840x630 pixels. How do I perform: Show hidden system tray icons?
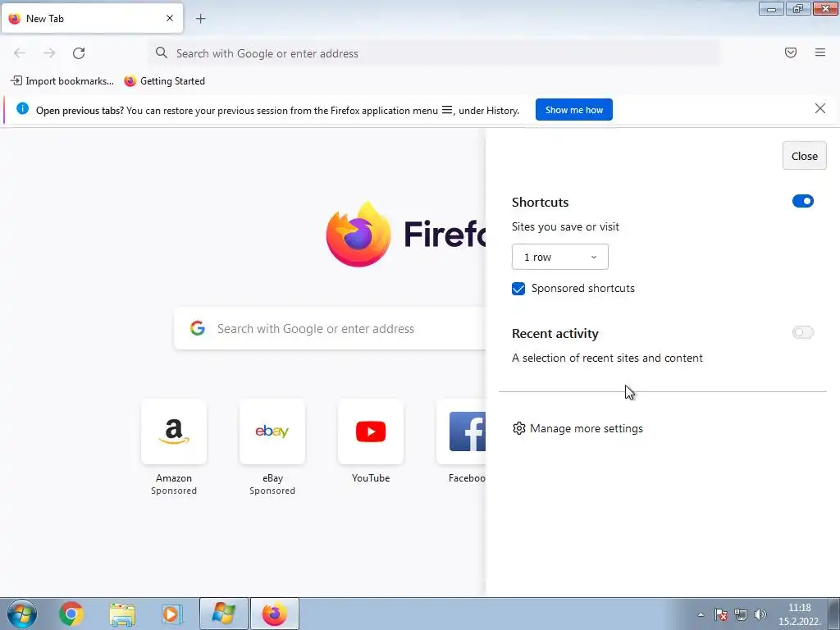(x=701, y=614)
